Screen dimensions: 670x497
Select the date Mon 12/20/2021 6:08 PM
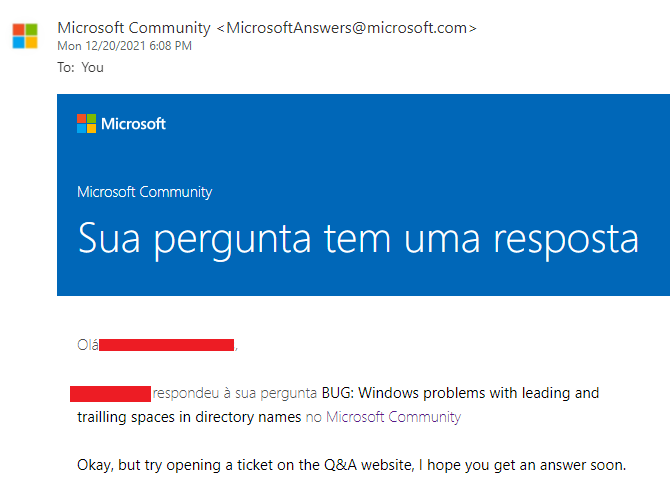(124, 46)
